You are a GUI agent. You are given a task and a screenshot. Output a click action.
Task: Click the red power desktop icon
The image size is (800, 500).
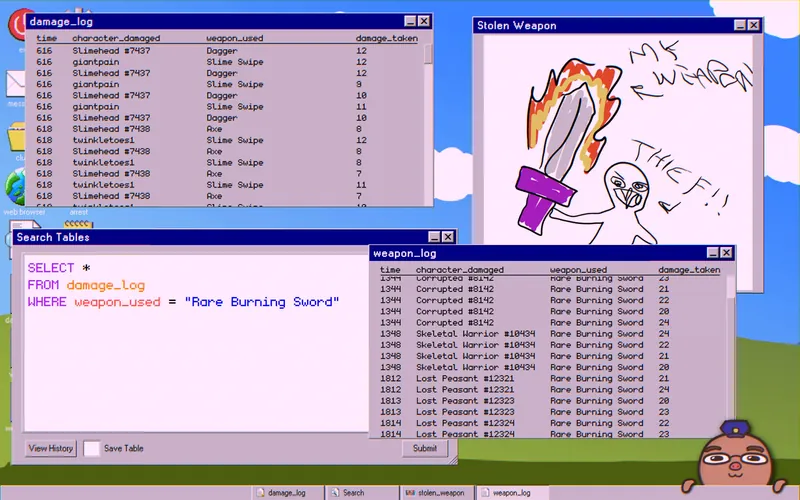tap(18, 24)
